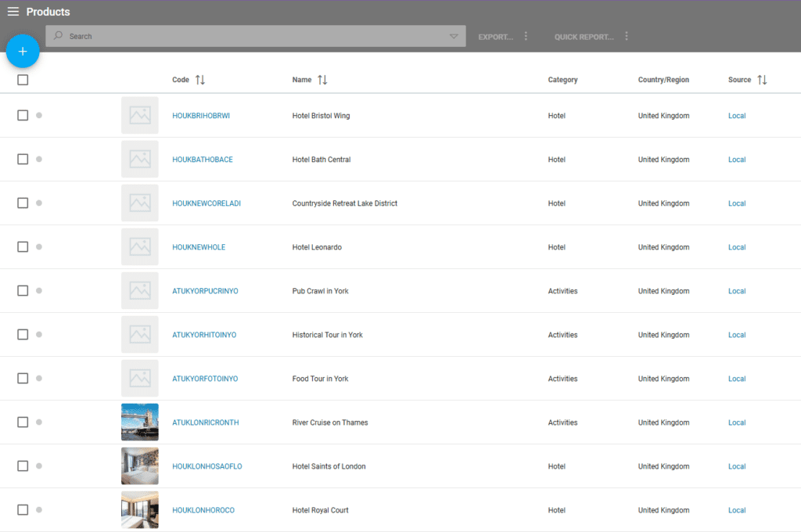
Task: Open more options next to Quick Report
Action: [627, 37]
